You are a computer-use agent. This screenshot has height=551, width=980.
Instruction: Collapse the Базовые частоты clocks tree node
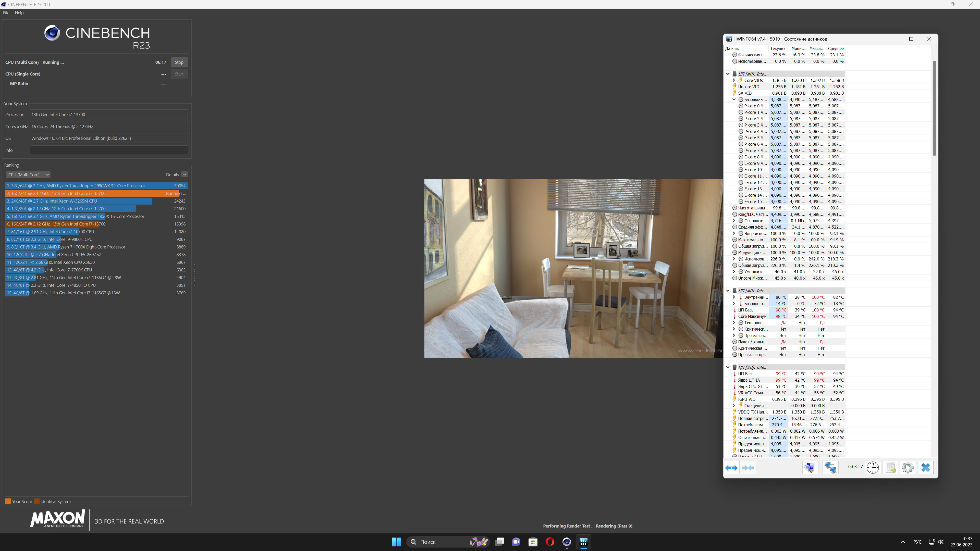734,100
